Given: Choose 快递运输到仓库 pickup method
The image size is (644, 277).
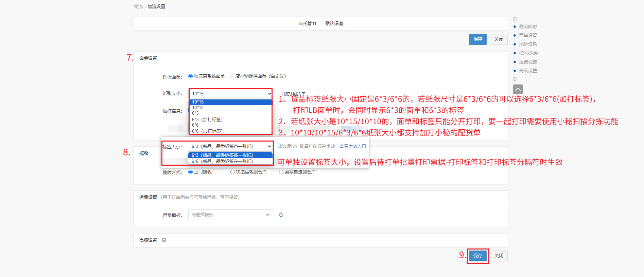Looking at the screenshot, I should (x=233, y=172).
